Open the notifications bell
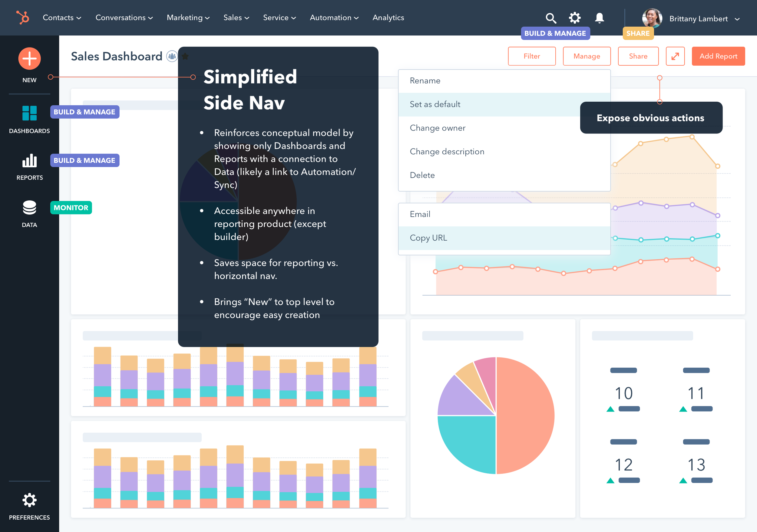This screenshot has height=532, width=757. click(x=600, y=18)
